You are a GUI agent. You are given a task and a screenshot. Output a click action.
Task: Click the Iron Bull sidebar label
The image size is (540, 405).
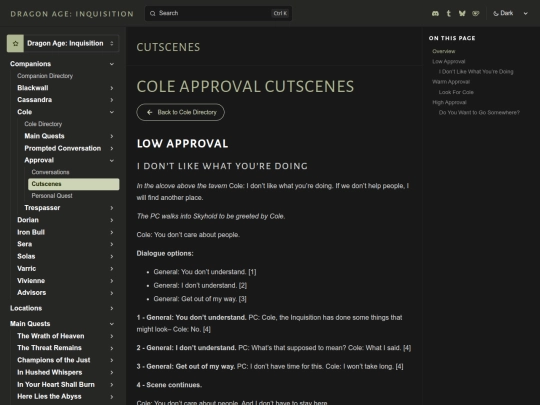pos(31,232)
